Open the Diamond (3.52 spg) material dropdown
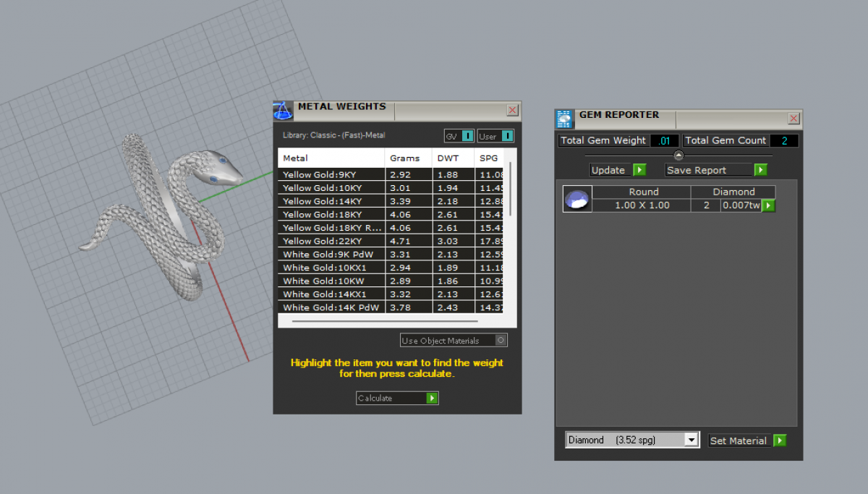This screenshot has height=494, width=868. 692,440
